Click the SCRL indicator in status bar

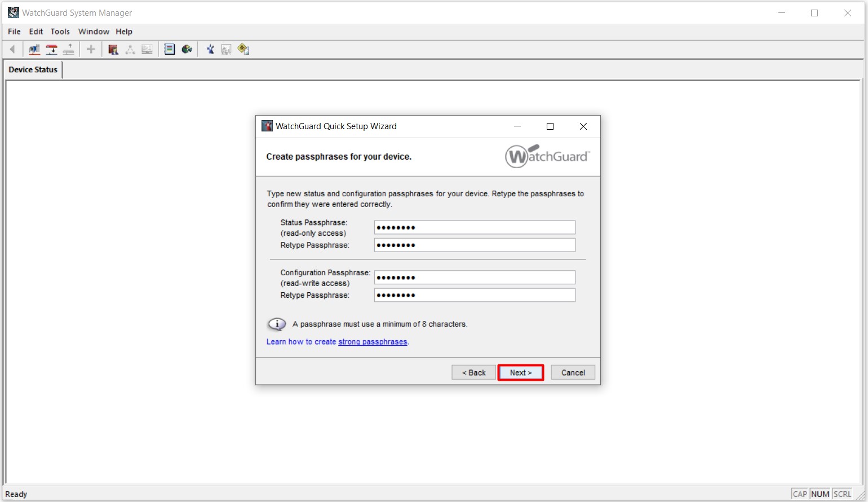pos(843,494)
